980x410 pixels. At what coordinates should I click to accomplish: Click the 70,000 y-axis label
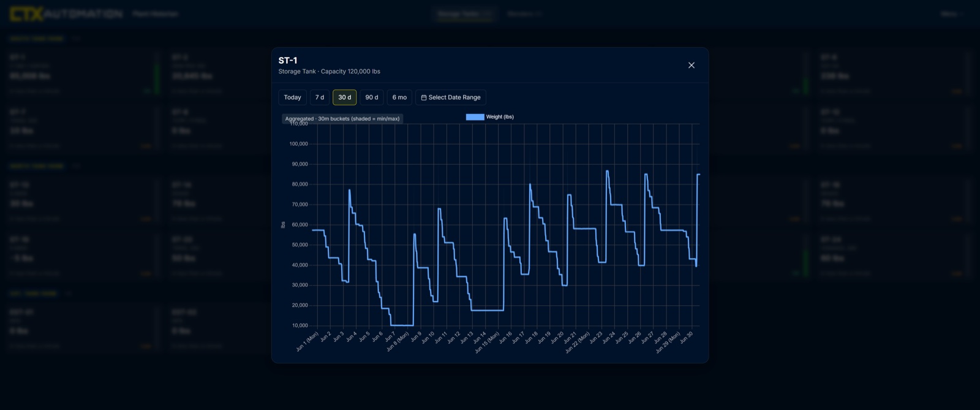tap(300, 205)
